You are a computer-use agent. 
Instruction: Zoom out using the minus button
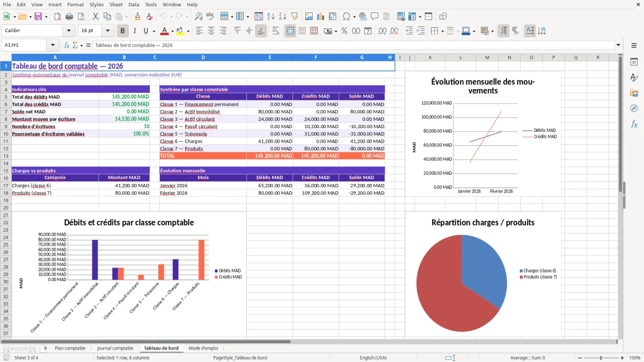tap(579, 358)
